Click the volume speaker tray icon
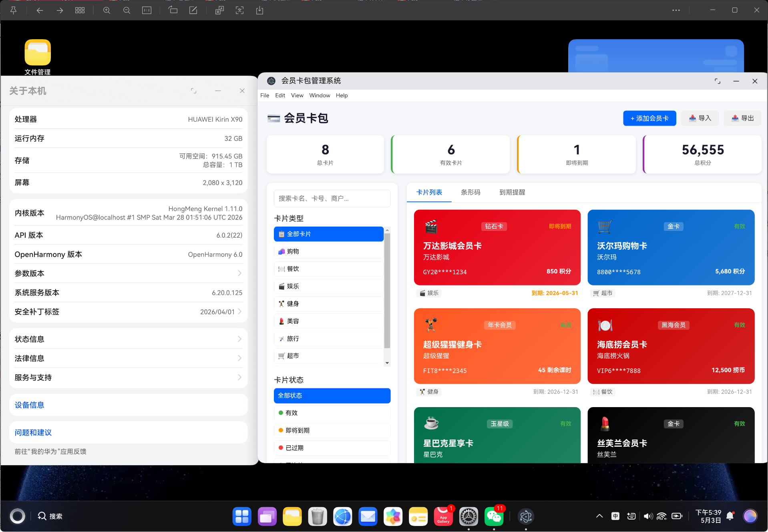 [x=648, y=516]
